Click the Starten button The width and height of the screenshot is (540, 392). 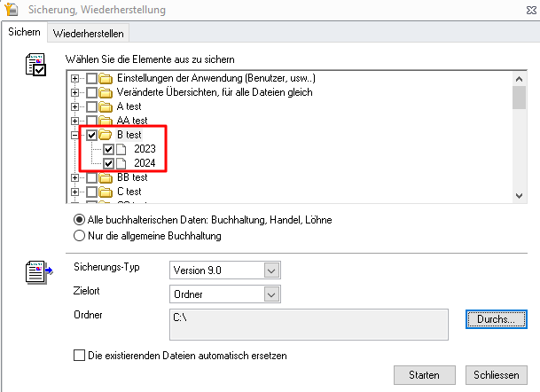click(424, 375)
